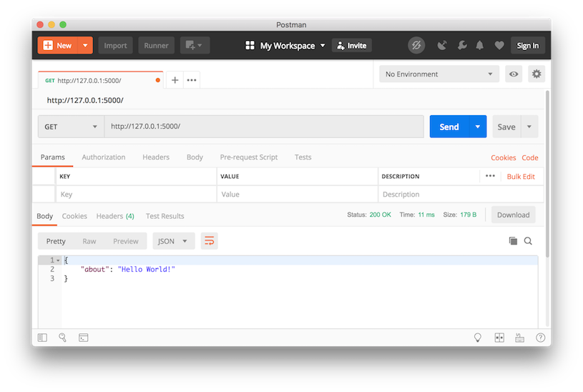
Task: Open the No Environment dropdown
Action: [x=439, y=74]
